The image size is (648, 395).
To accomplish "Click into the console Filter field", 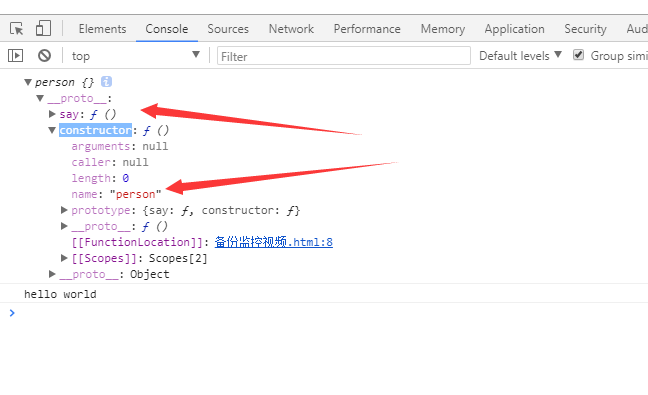I will (344, 56).
